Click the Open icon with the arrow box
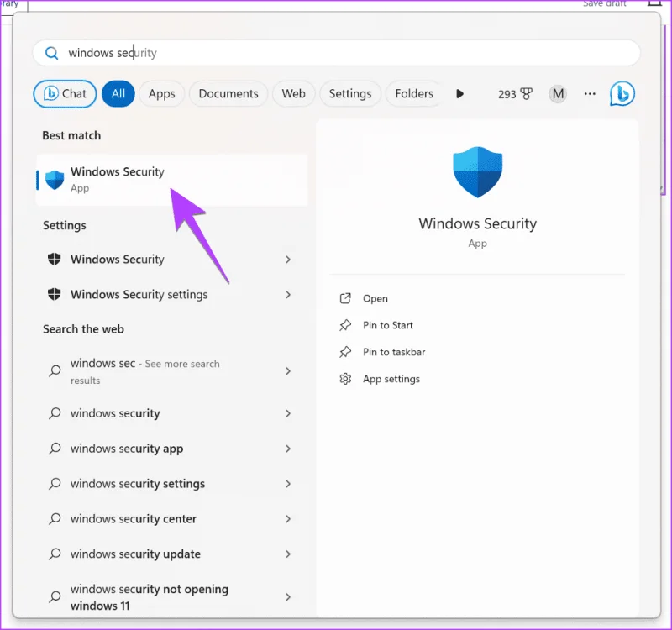 [345, 298]
